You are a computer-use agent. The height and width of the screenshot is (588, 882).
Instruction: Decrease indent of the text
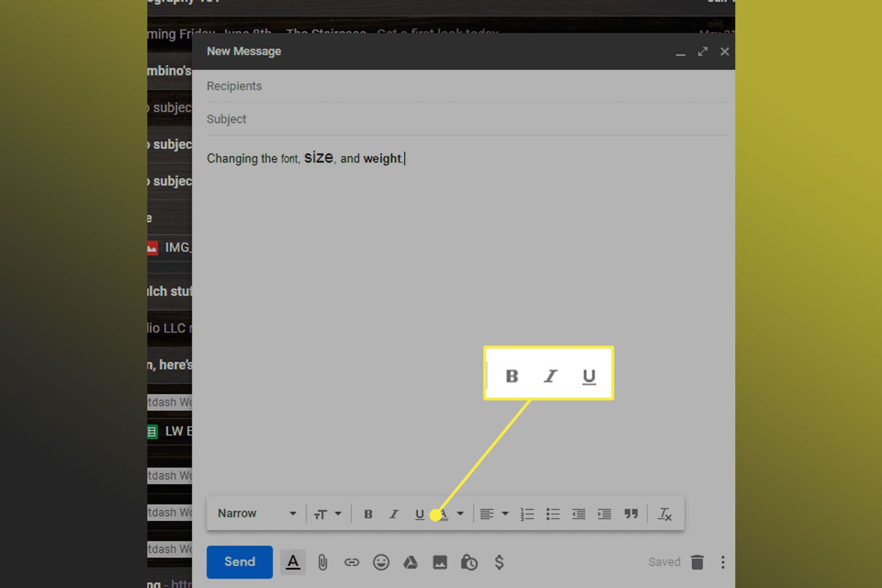pyautogui.click(x=578, y=514)
